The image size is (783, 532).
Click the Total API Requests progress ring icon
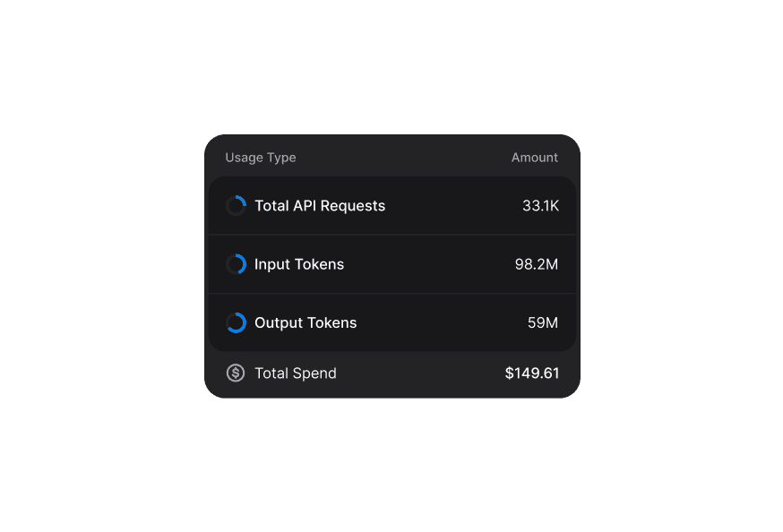click(x=236, y=206)
